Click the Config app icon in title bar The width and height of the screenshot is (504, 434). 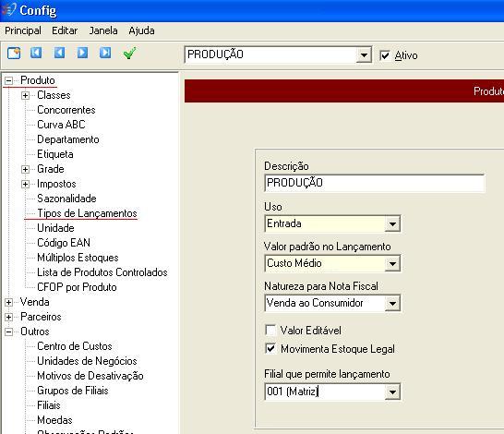pos(8,9)
